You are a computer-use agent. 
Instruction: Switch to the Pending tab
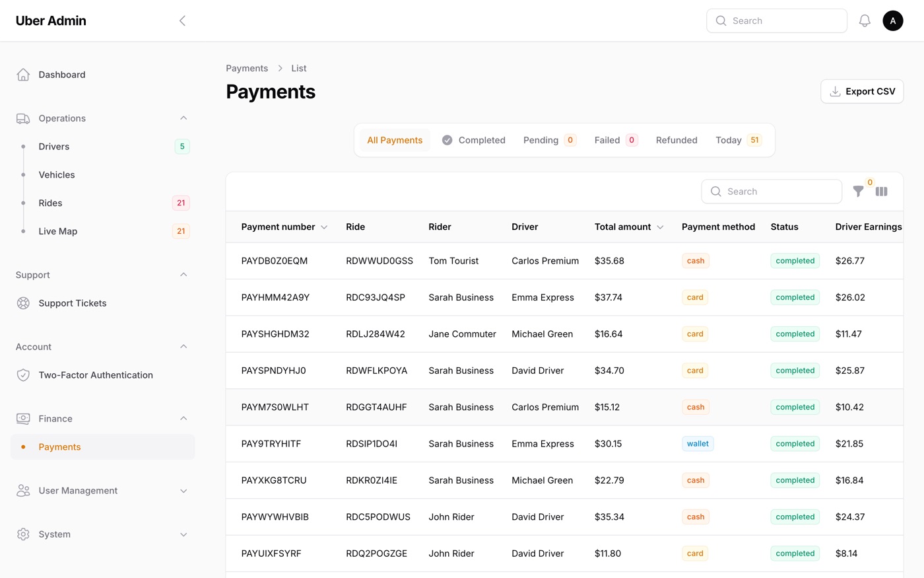pos(549,140)
